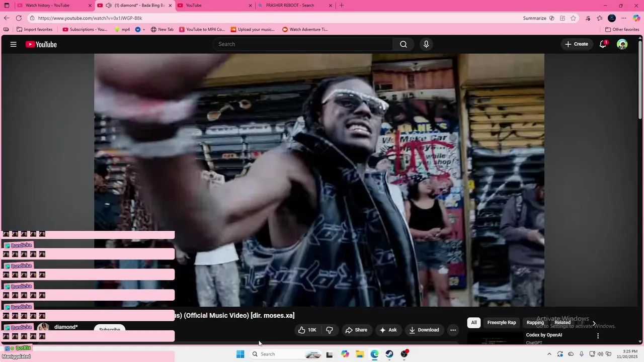Switch to Watch history - YouTube tab

point(54,6)
